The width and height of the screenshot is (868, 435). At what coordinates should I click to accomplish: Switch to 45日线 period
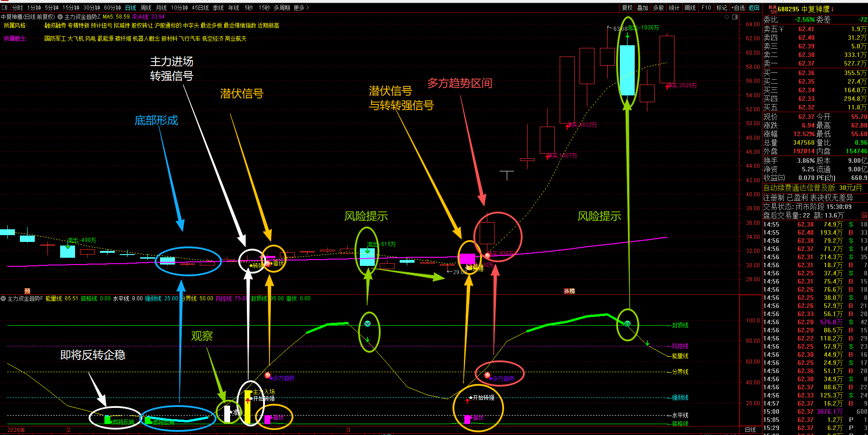[200, 8]
